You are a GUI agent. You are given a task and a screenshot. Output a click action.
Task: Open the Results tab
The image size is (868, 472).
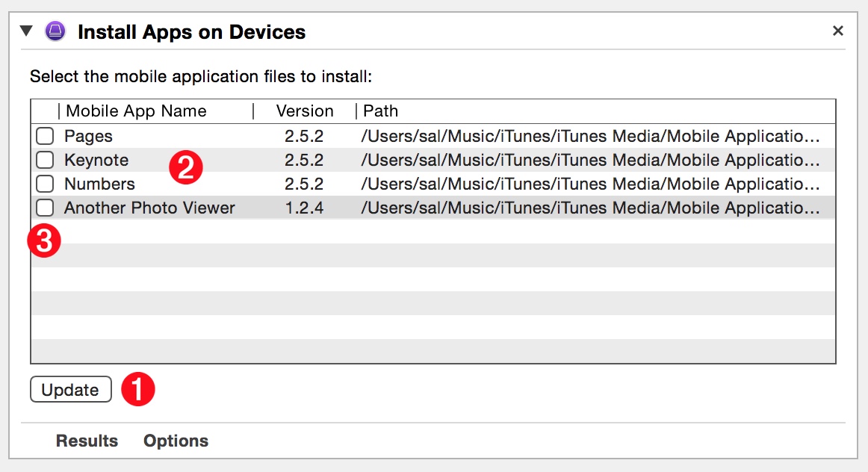tap(87, 441)
